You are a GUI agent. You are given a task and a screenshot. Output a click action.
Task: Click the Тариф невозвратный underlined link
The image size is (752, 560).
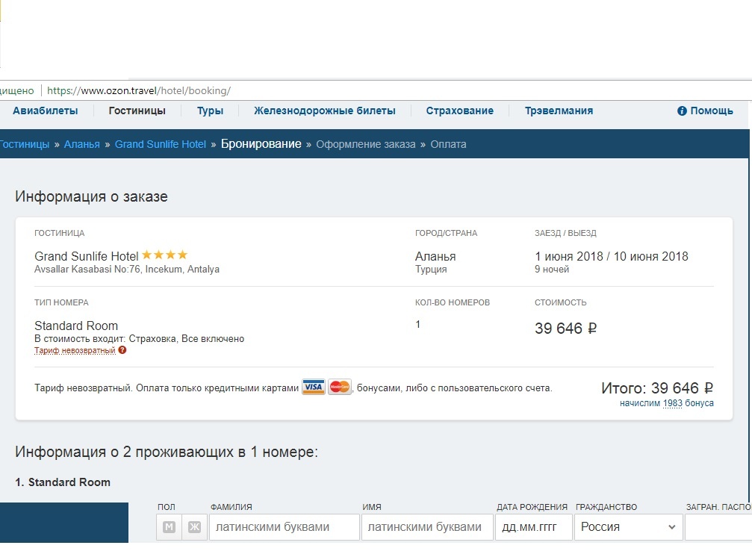[x=75, y=350]
